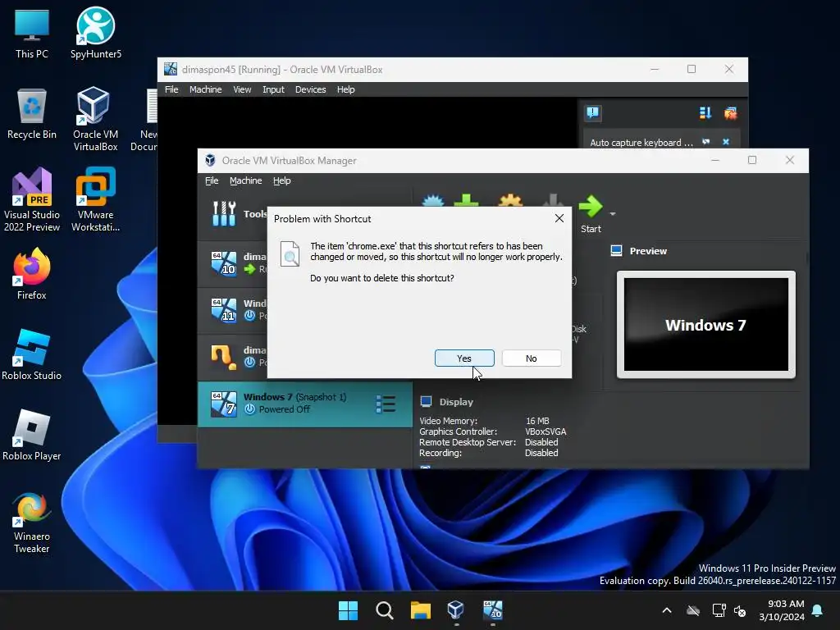
Task: Open Roblox Player desktop shortcut
Action: tap(32, 435)
